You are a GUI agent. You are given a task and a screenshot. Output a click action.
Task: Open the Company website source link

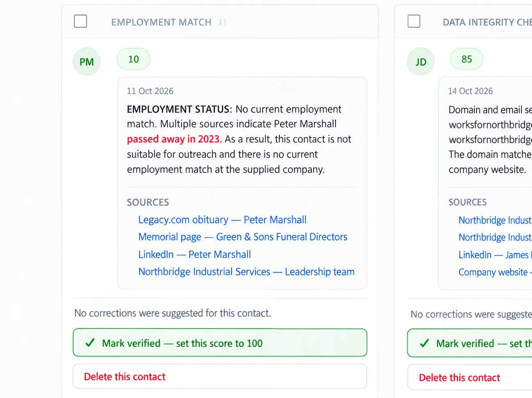[495, 272]
